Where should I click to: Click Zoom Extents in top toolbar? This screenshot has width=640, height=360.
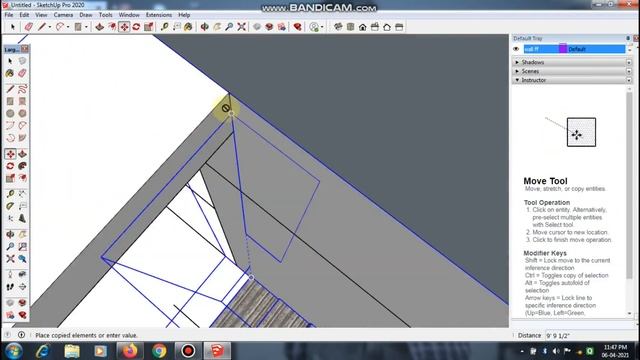pos(242,27)
